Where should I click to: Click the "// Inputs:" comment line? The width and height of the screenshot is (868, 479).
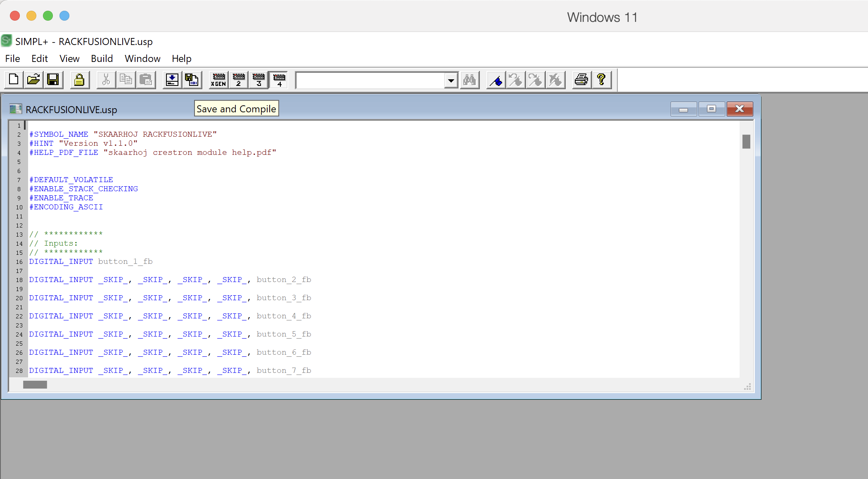point(54,243)
